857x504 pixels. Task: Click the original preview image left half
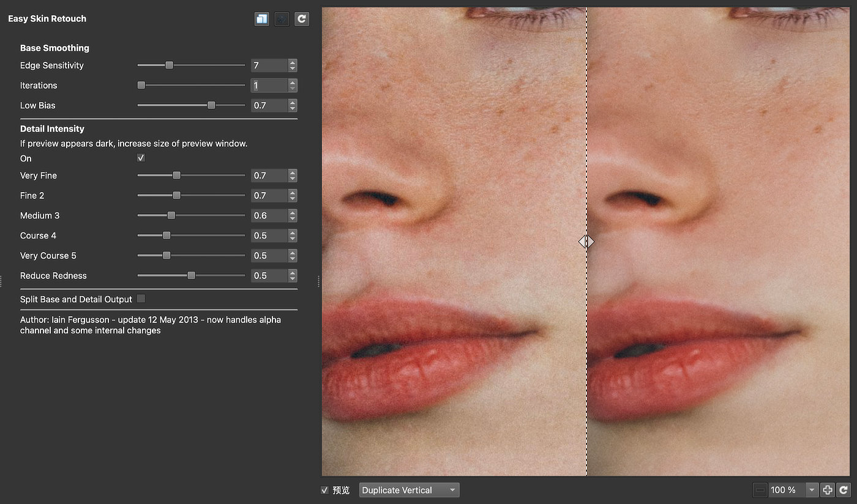(x=454, y=242)
